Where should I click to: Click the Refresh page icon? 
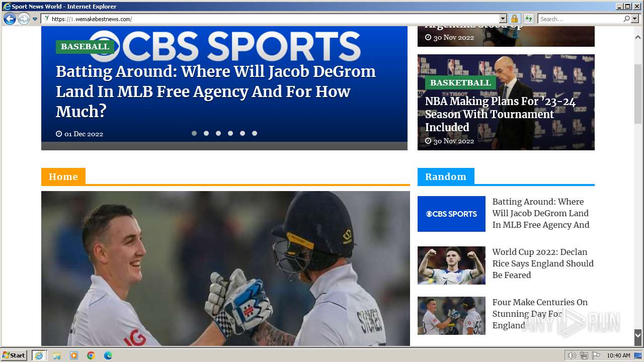click(x=528, y=19)
